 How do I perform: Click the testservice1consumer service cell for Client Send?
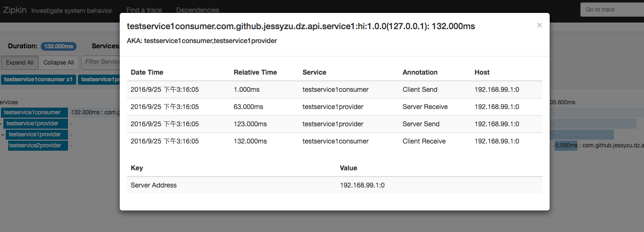click(x=336, y=89)
